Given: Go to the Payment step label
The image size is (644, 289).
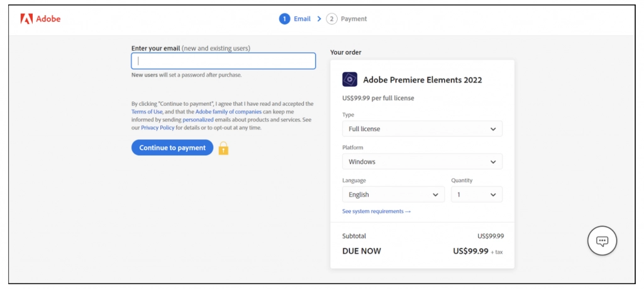Looking at the screenshot, I should tap(354, 19).
